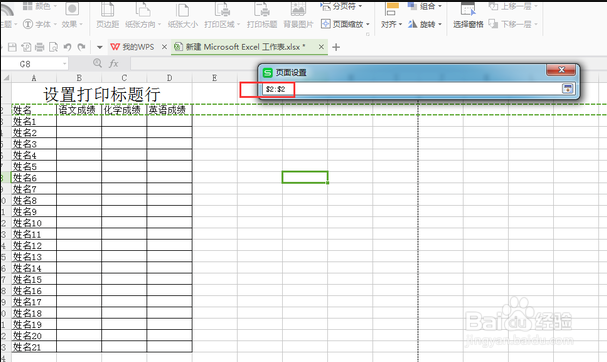The height and width of the screenshot is (362, 607).
Task: Click the select-all corner of the sheet
Action: pos(6,78)
